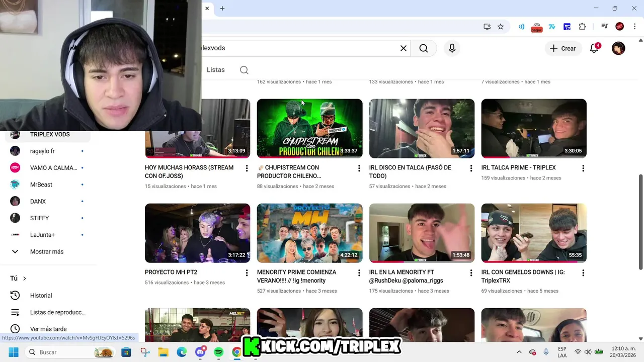The width and height of the screenshot is (644, 362).
Task: Bookmark this page with the star icon
Action: (501, 27)
